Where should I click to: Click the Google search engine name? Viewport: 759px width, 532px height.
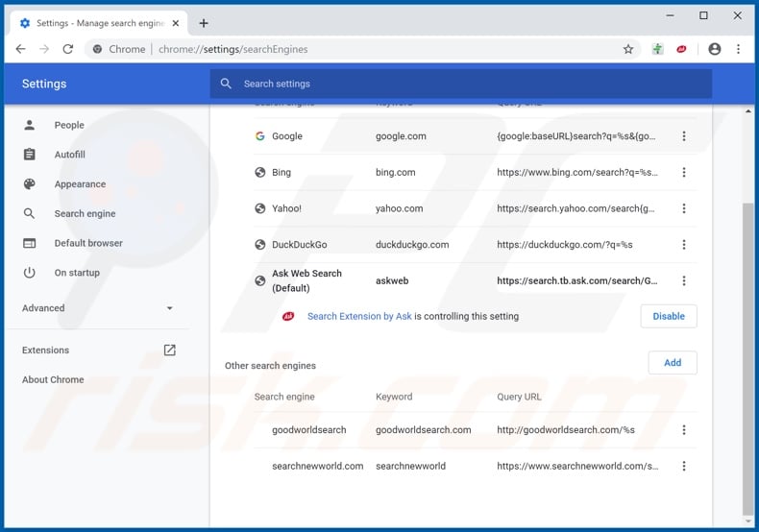tap(287, 136)
